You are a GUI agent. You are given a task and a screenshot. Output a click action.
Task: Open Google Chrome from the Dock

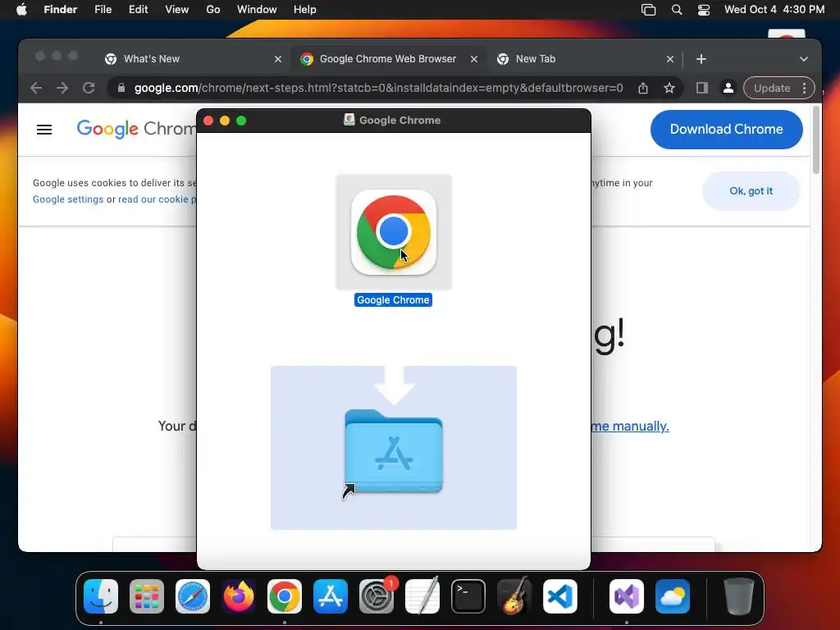click(x=285, y=596)
